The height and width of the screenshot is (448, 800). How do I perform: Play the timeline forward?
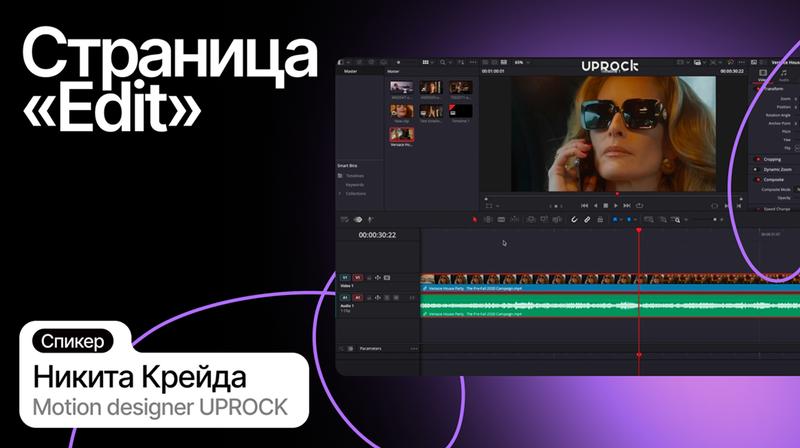tap(616, 206)
